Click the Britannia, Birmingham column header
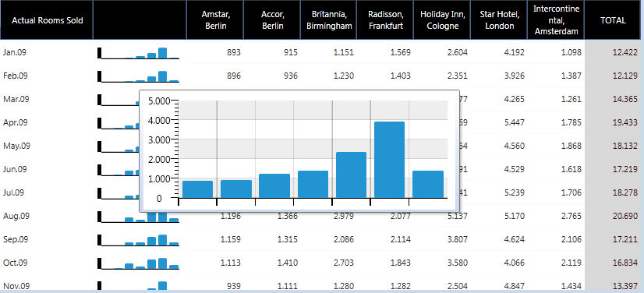 [x=328, y=20]
